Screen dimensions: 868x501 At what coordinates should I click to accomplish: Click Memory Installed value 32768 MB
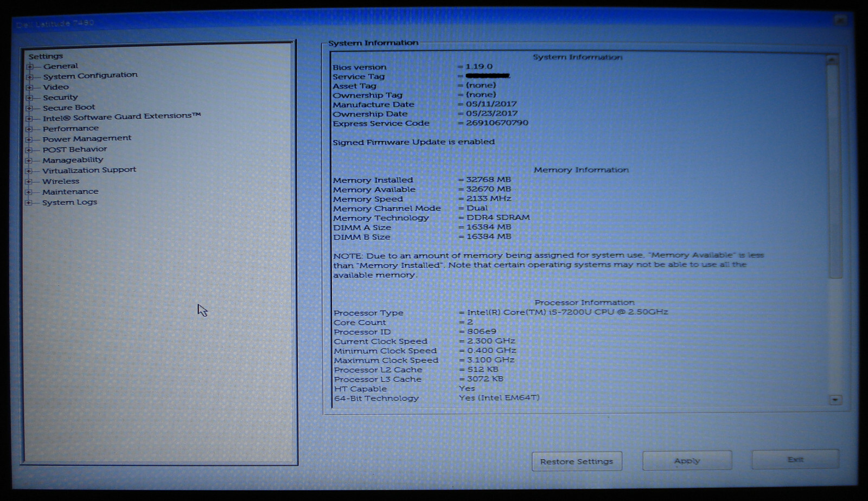point(488,179)
